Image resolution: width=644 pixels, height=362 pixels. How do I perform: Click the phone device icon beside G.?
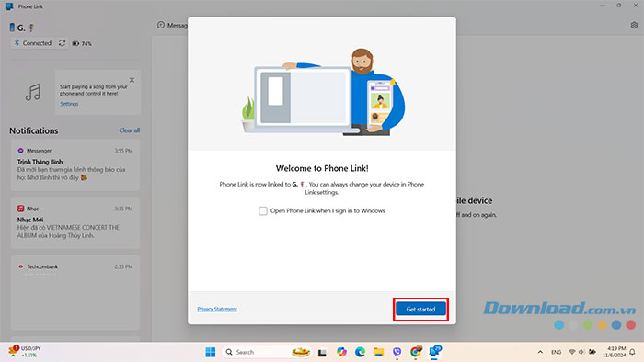point(12,28)
